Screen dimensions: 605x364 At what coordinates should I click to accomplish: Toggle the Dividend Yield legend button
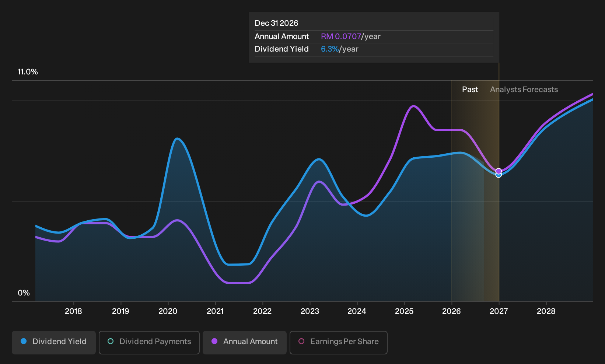click(54, 343)
